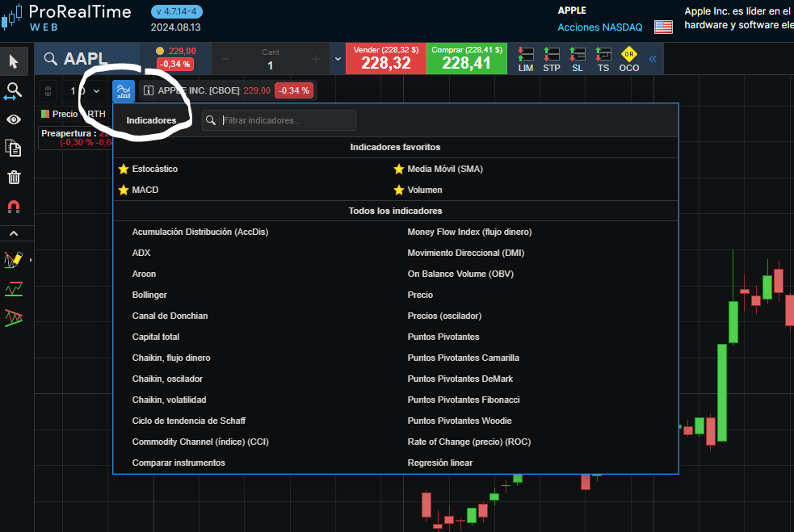Click the ProRealTime Web logo
This screenshot has width=794, height=532.
coord(66,17)
